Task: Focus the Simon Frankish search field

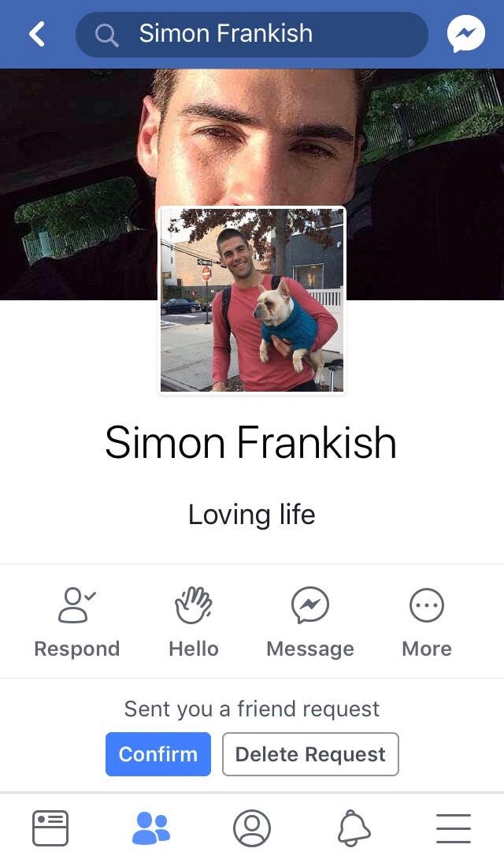Action: coord(251,35)
